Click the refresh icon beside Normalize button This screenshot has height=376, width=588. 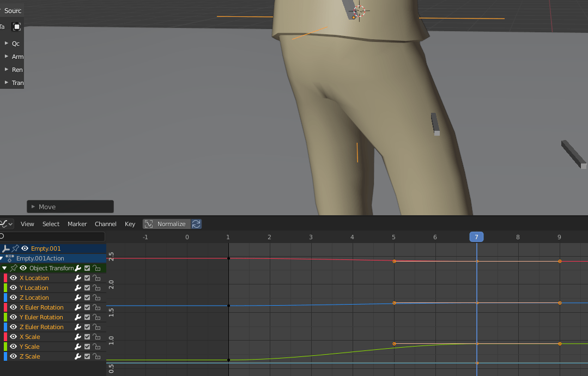(x=196, y=224)
